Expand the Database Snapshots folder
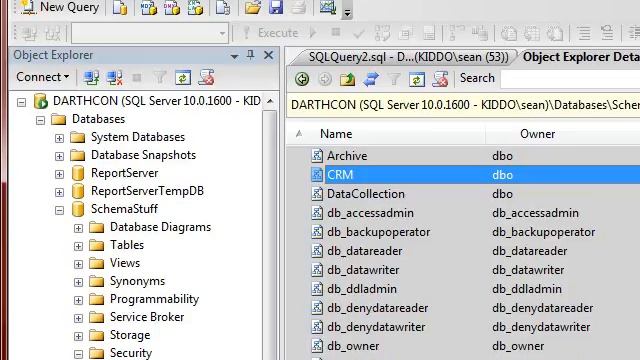The image size is (640, 360). pos(59,156)
